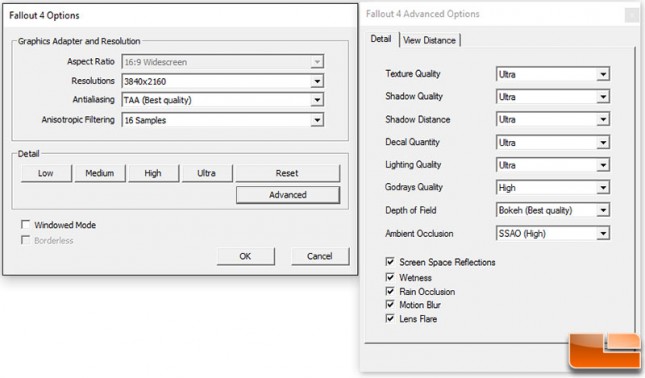Image resolution: width=645 pixels, height=378 pixels.
Task: Click the Anisotropic Filtering label
Action: coord(78,120)
